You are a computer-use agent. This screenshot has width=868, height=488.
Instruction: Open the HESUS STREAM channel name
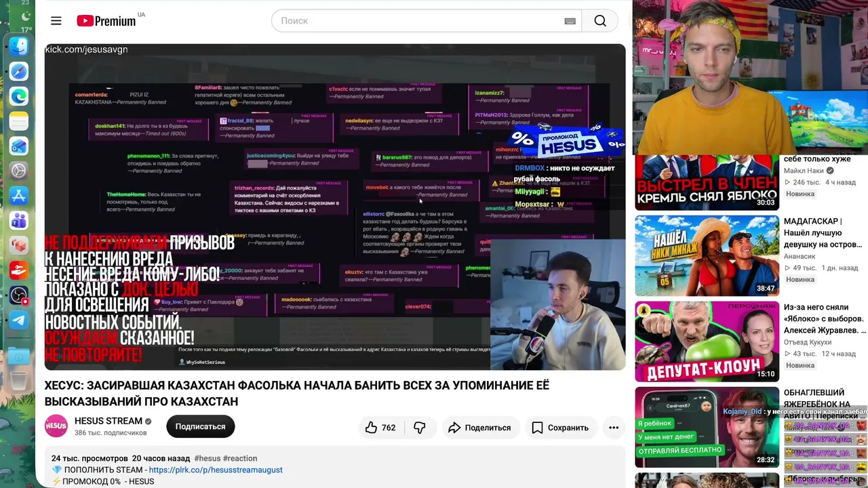coord(108,421)
